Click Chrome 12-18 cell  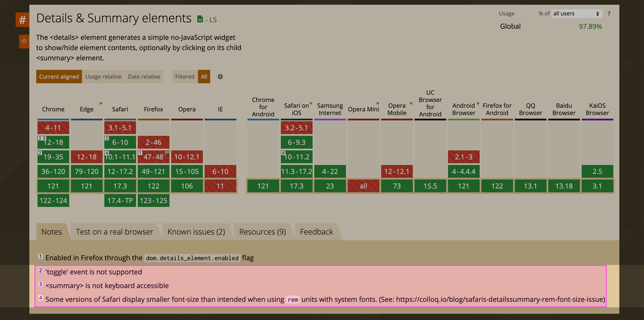pos(53,142)
